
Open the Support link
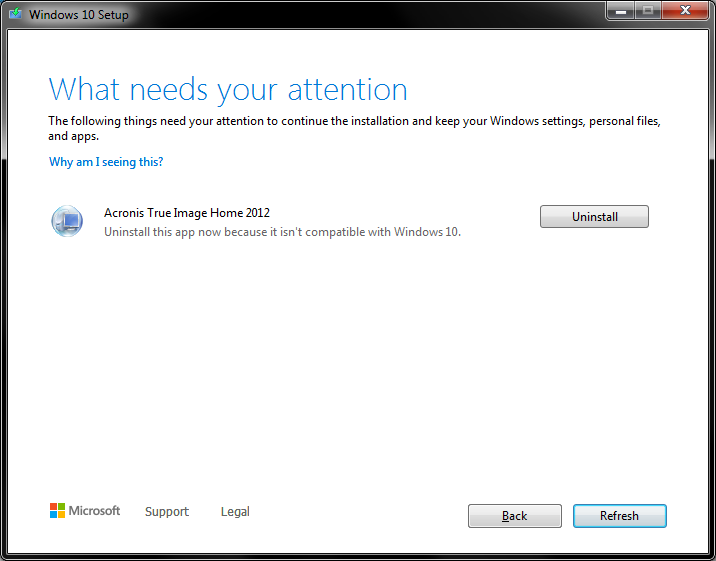pos(167,512)
